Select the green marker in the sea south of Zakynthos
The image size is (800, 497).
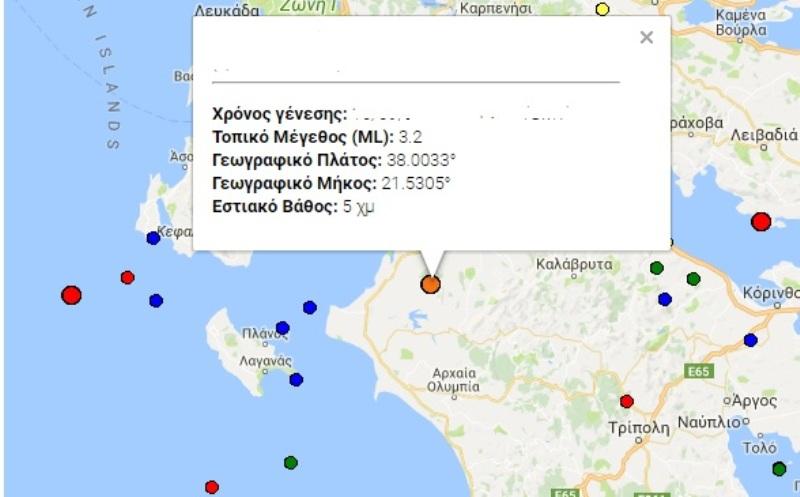291,462
